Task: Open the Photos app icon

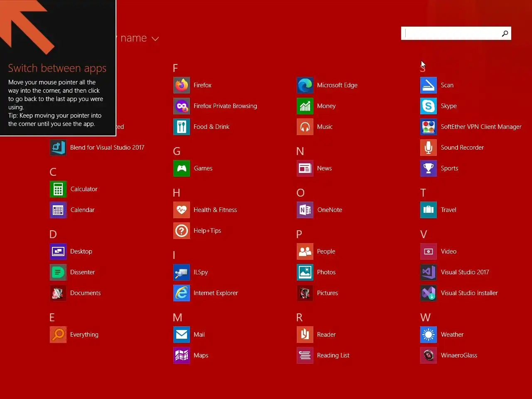Action: (305, 272)
